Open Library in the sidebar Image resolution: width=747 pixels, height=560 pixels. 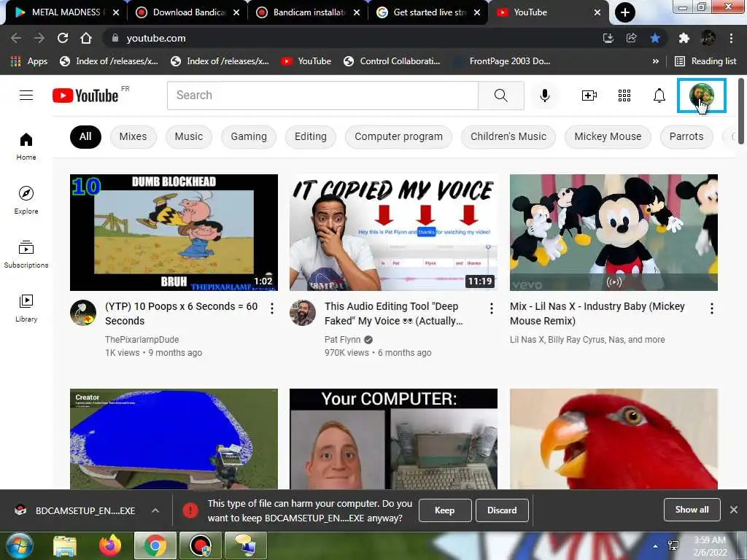point(26,308)
